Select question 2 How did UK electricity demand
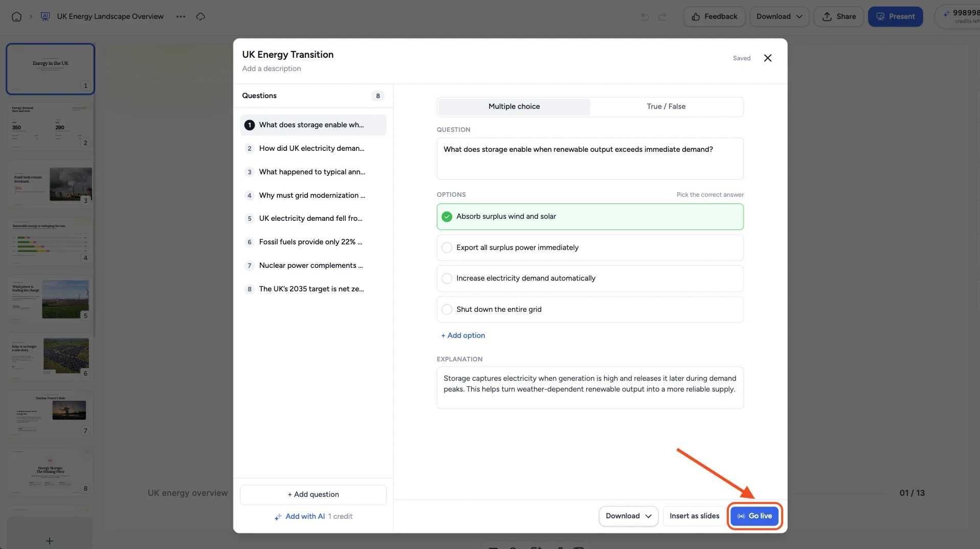 click(313, 148)
